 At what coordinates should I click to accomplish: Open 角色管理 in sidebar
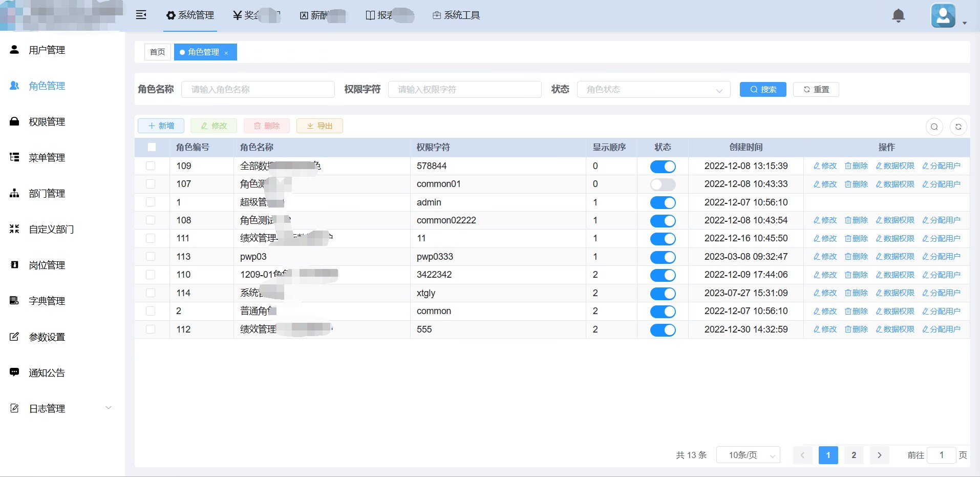point(47,86)
